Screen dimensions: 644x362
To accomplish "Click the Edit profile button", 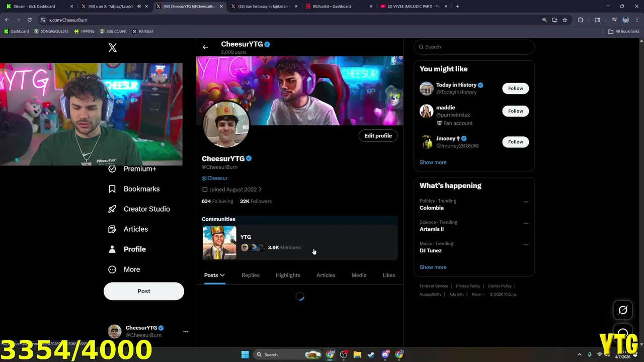I will pyautogui.click(x=378, y=136).
